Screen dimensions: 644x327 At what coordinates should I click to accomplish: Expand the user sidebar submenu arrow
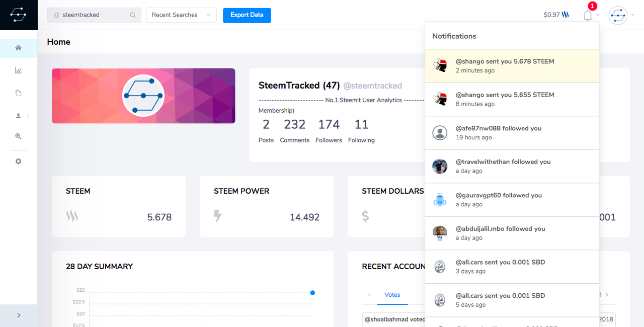(28, 116)
